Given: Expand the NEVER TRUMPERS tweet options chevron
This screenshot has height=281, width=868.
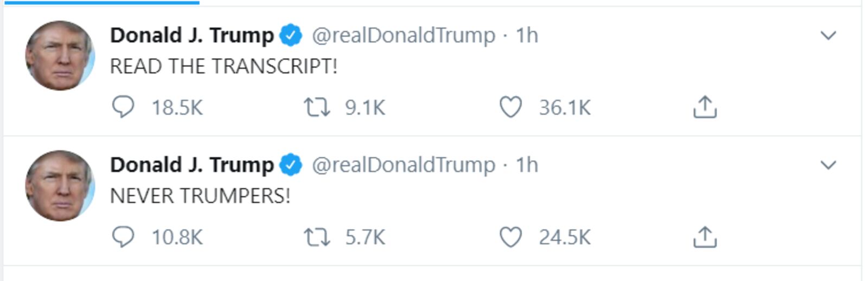Looking at the screenshot, I should coord(828,165).
